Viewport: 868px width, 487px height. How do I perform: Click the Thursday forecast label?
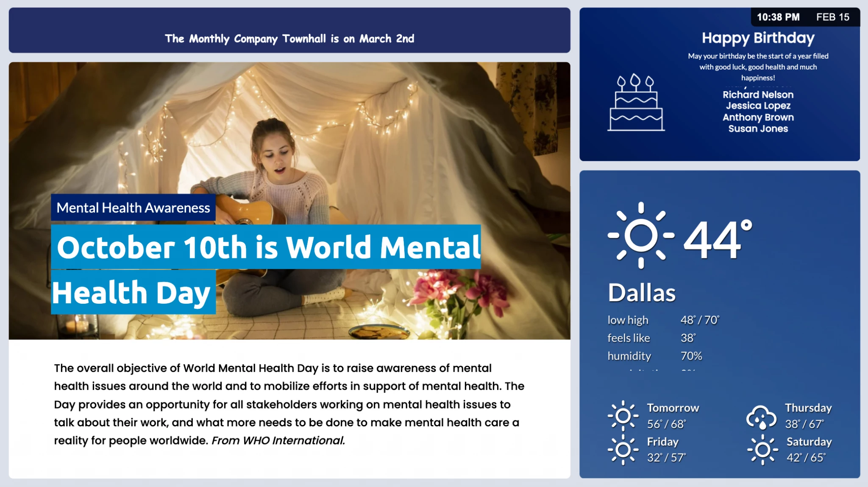808,408
